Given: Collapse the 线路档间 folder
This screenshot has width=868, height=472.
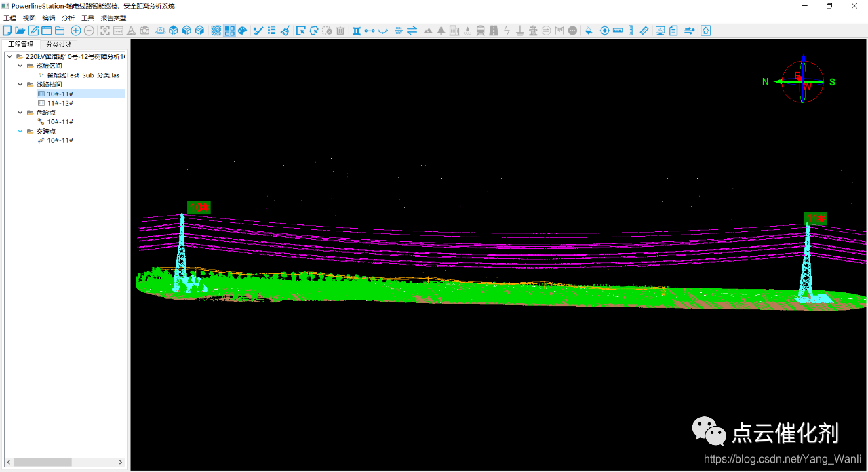Looking at the screenshot, I should (x=20, y=85).
